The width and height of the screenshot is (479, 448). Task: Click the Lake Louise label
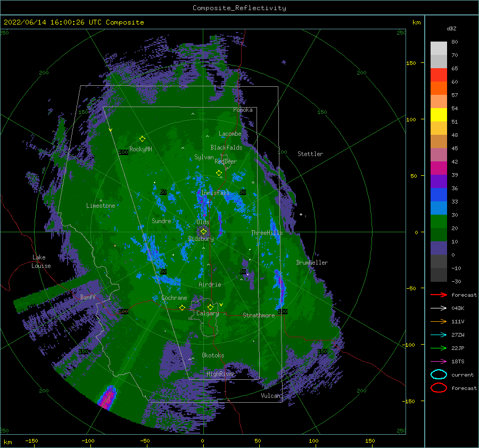41,262
